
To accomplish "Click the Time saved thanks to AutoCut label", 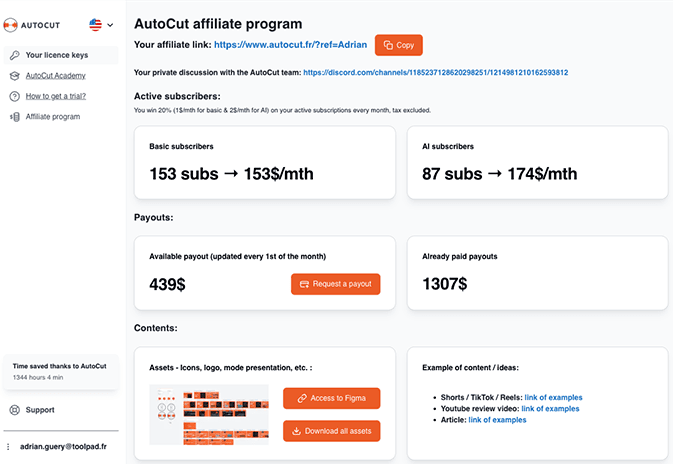I will (59, 366).
